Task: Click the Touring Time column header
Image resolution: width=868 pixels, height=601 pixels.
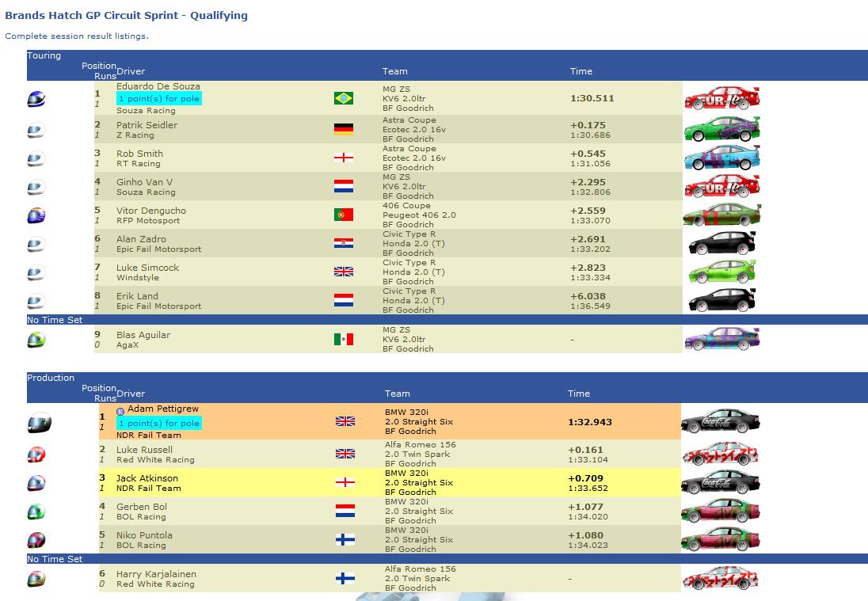Action: pyautogui.click(x=581, y=71)
